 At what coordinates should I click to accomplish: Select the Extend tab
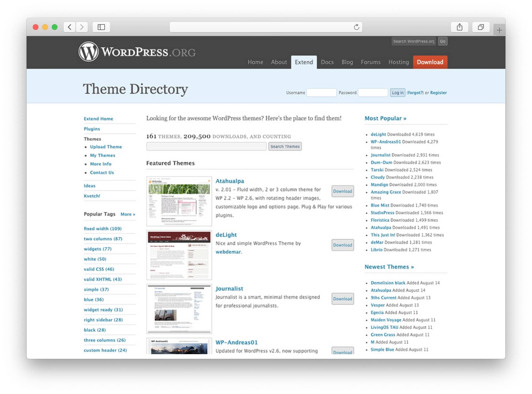304,62
